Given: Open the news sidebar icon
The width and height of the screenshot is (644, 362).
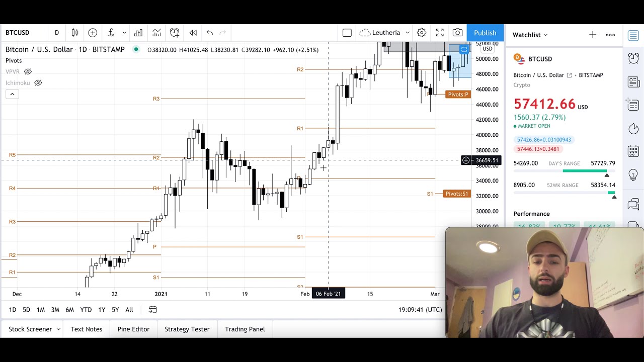Looking at the screenshot, I should [x=633, y=82].
